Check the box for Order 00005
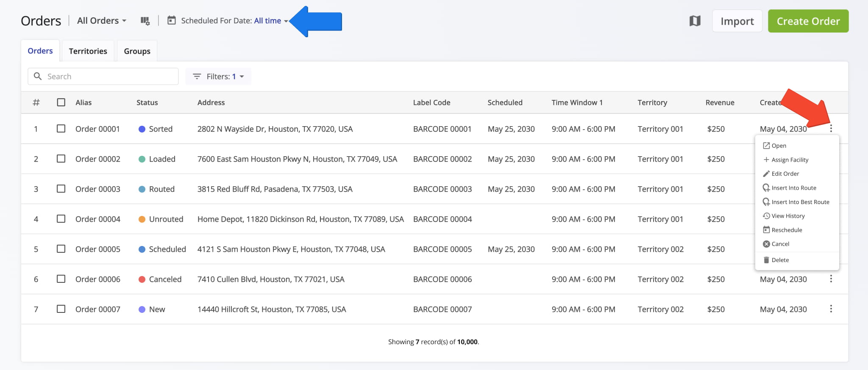The height and width of the screenshot is (370, 868). tap(61, 249)
